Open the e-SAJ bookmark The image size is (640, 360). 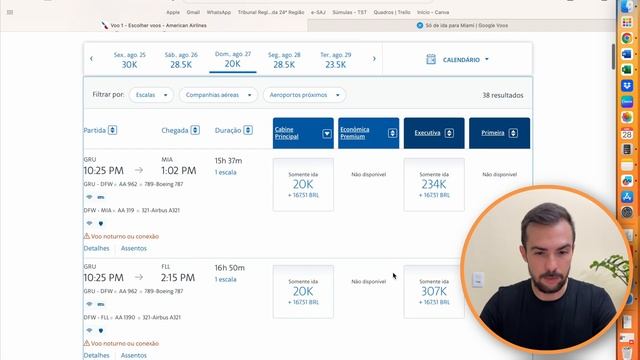[x=318, y=12]
